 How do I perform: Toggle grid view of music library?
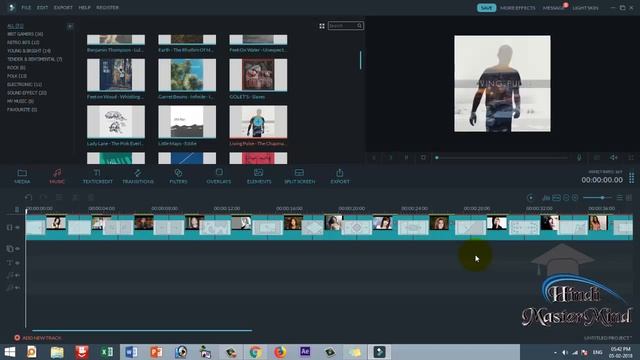pyautogui.click(x=322, y=26)
